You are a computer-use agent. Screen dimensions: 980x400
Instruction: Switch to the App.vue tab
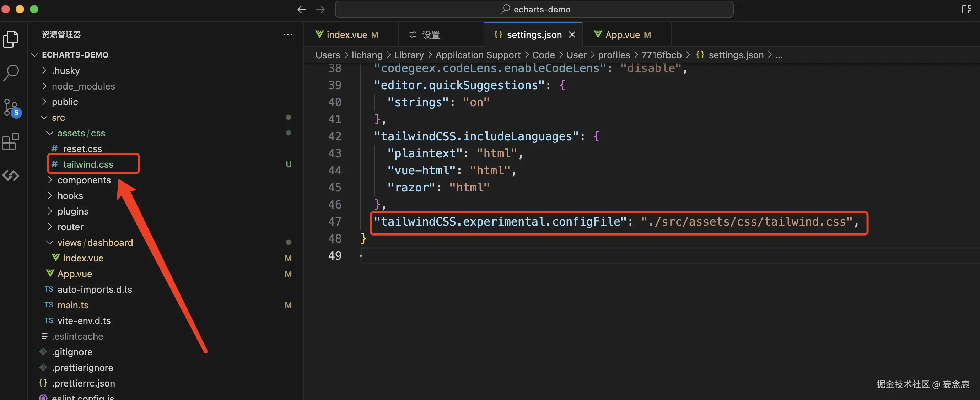(x=622, y=34)
